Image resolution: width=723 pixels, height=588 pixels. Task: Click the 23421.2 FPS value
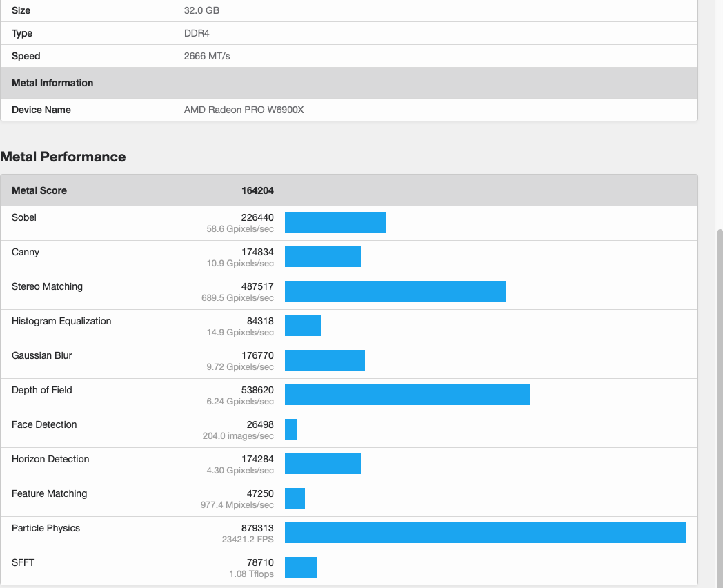click(248, 540)
